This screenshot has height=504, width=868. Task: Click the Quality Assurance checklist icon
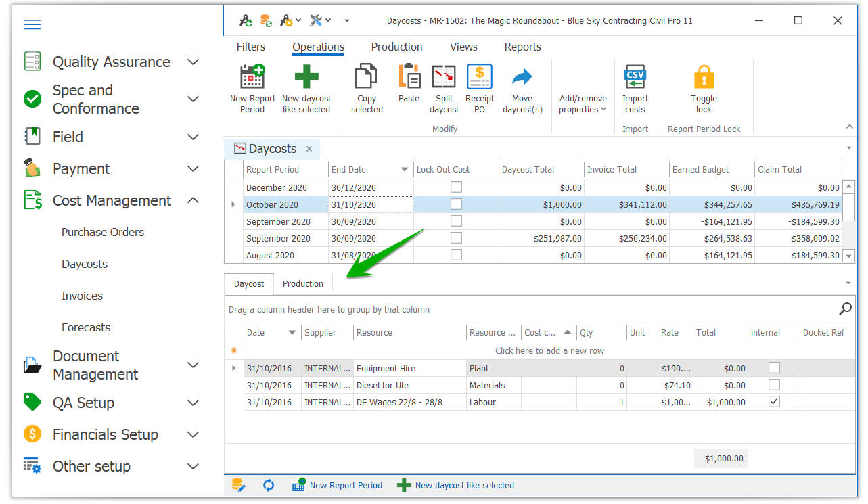tap(32, 62)
